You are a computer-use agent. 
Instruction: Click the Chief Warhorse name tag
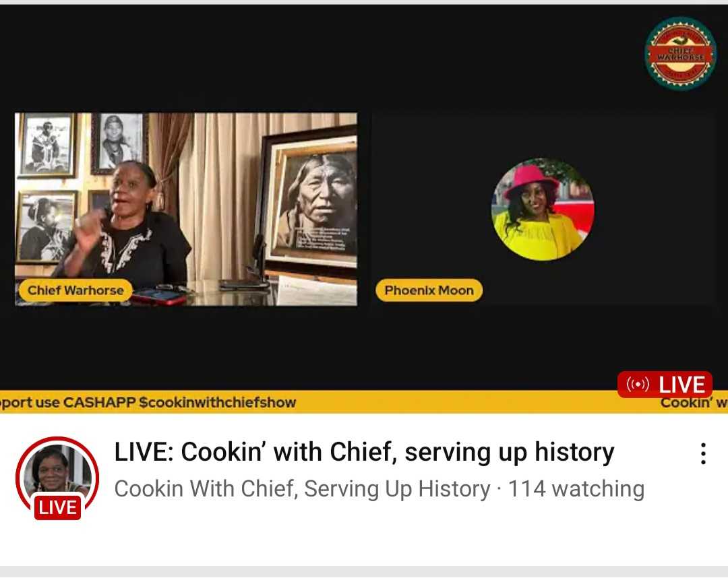[x=75, y=290]
